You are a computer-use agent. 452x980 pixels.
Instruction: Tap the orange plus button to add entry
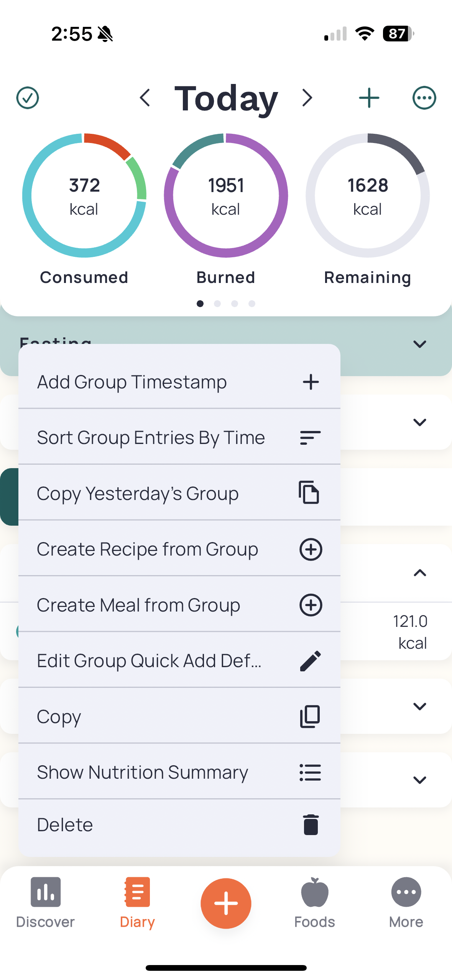[x=226, y=903]
